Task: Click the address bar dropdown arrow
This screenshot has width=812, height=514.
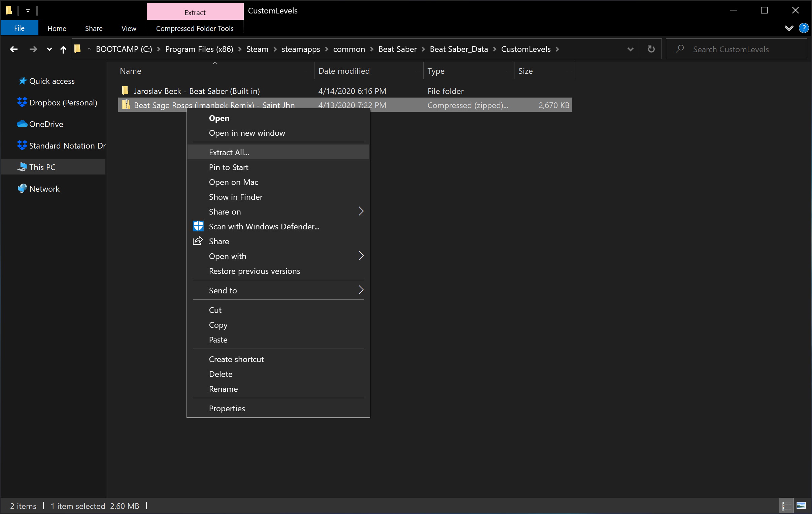Action: coord(630,49)
